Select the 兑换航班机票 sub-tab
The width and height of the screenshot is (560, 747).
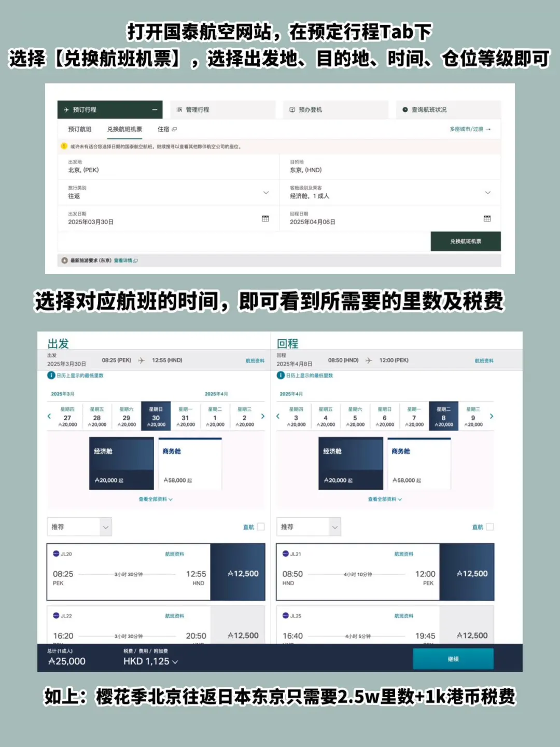(124, 129)
